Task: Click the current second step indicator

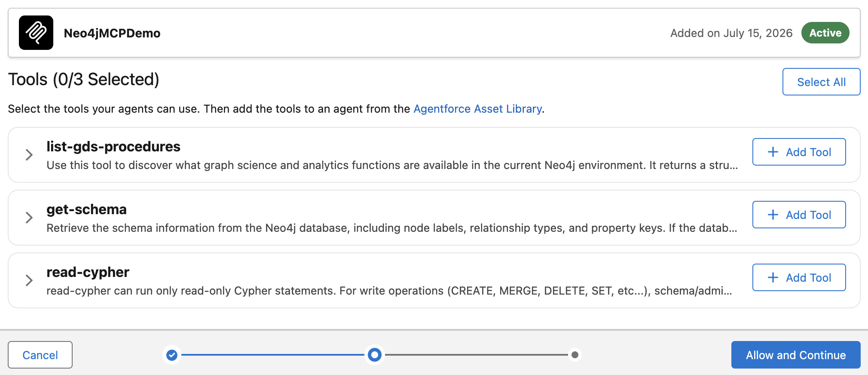Action: (375, 355)
